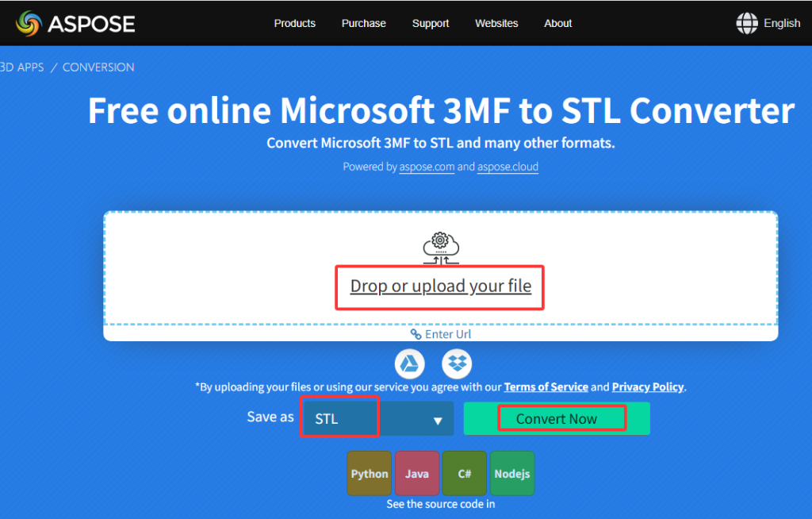
Task: Open the Purchase menu
Action: [363, 23]
